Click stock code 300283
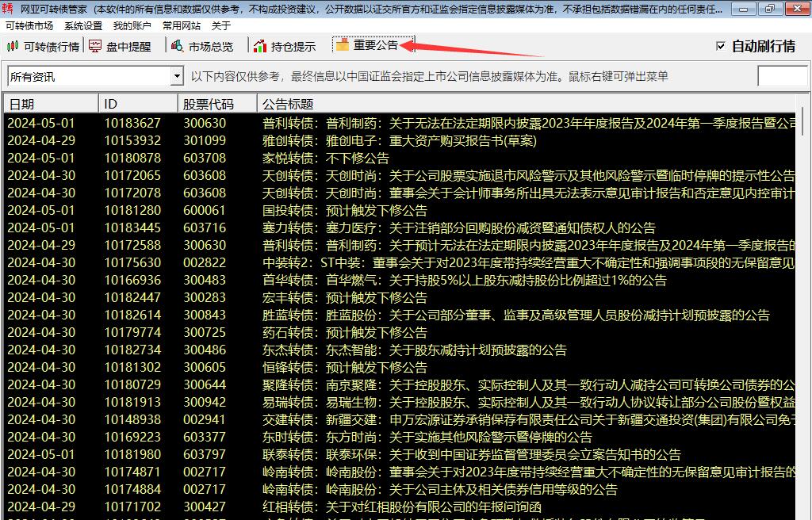This screenshot has height=520, width=812. tap(205, 298)
